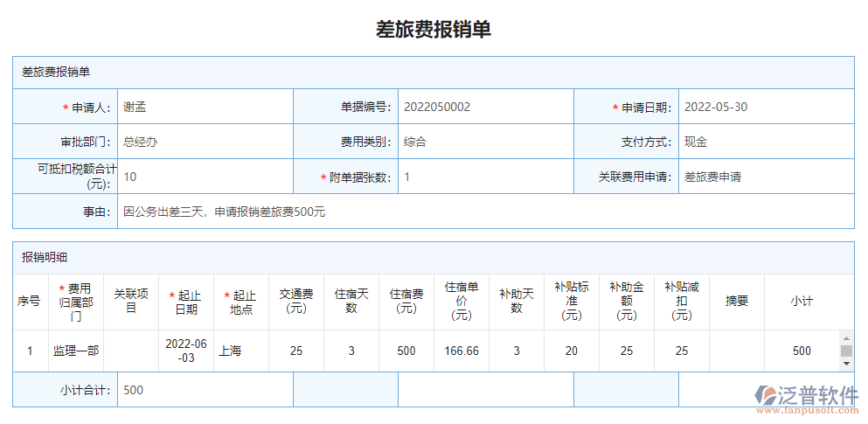The height and width of the screenshot is (424, 868).
Task: Open the 申请日期 field 2022-05-30
Action: pos(765,107)
